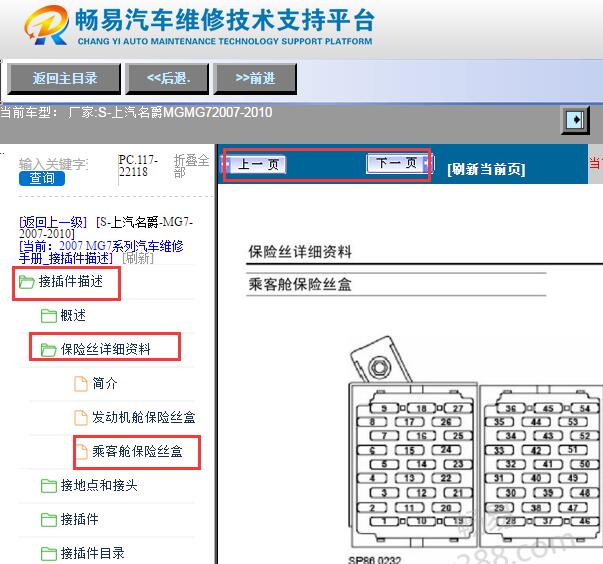Click the fuse box diagram image
Screen dimensions: 603x564
pyautogui.click(x=475, y=441)
